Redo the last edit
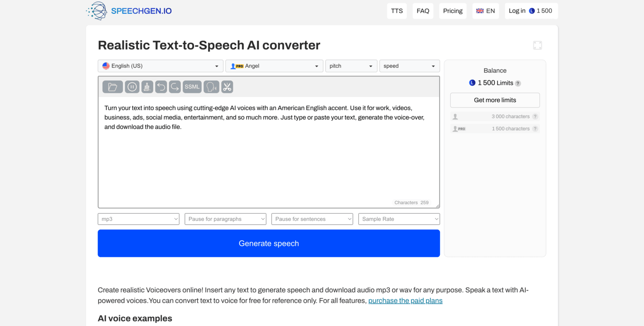The image size is (644, 326). tap(175, 87)
